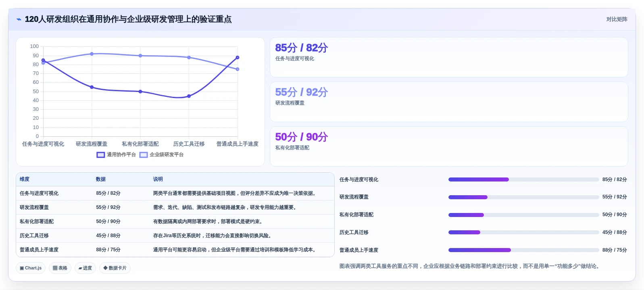Click the explanation about Jira等历史系统 migration
644x290 pixels.
(x=213, y=236)
